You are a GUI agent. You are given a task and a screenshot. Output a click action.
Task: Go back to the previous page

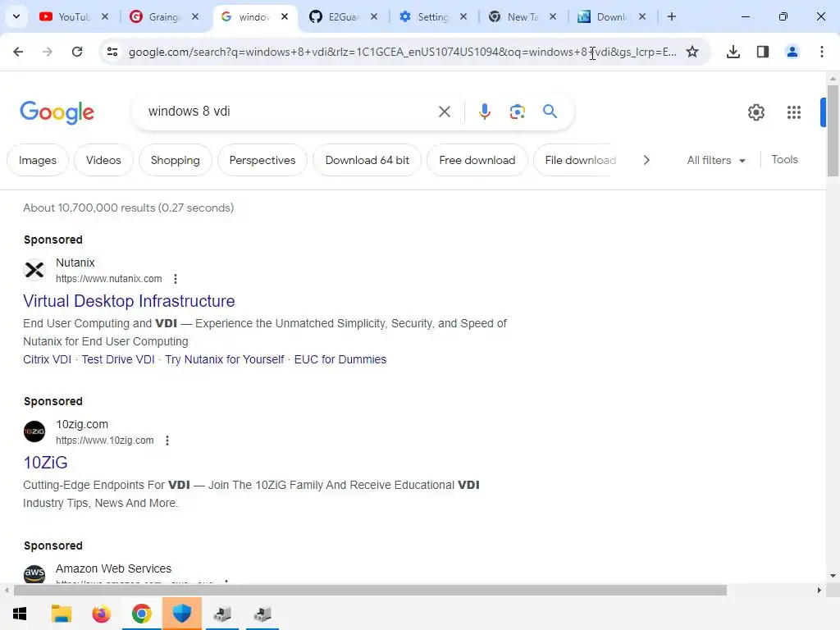pyautogui.click(x=18, y=52)
